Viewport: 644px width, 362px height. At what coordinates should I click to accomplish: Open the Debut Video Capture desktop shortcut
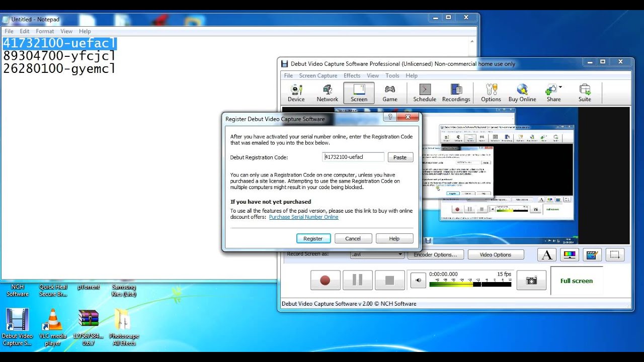pos(17,327)
